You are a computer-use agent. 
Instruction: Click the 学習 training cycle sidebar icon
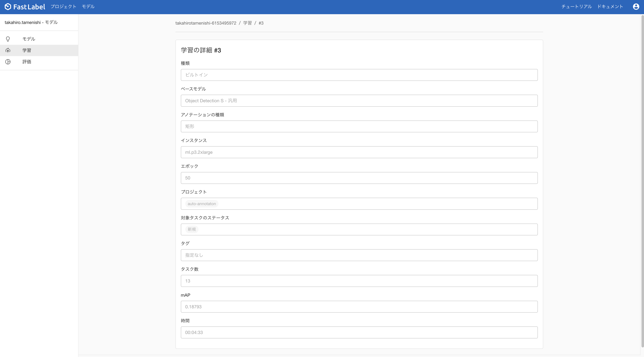pyautogui.click(x=8, y=51)
